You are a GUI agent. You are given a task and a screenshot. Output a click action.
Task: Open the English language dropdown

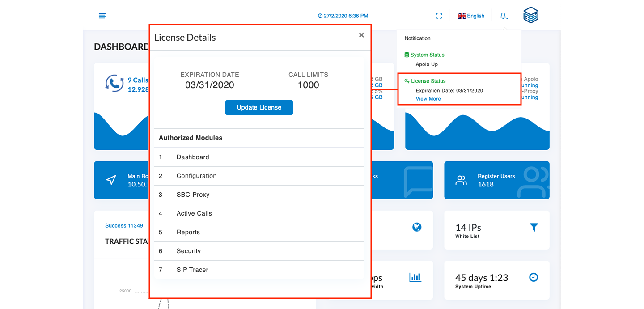[471, 16]
